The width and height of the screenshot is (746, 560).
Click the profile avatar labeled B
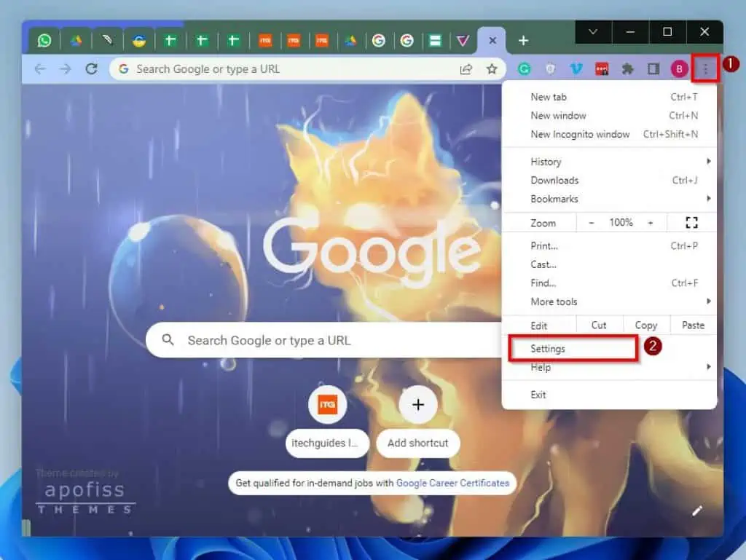pos(678,68)
